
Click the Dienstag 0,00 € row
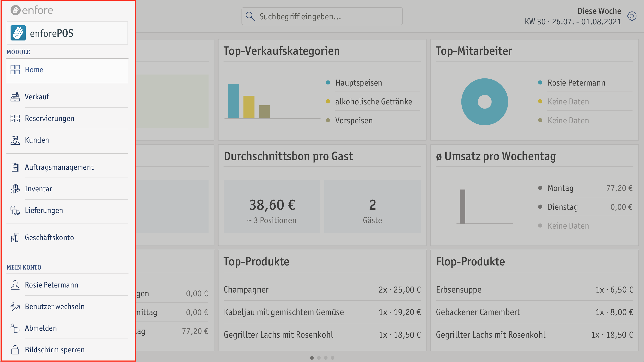[585, 207]
